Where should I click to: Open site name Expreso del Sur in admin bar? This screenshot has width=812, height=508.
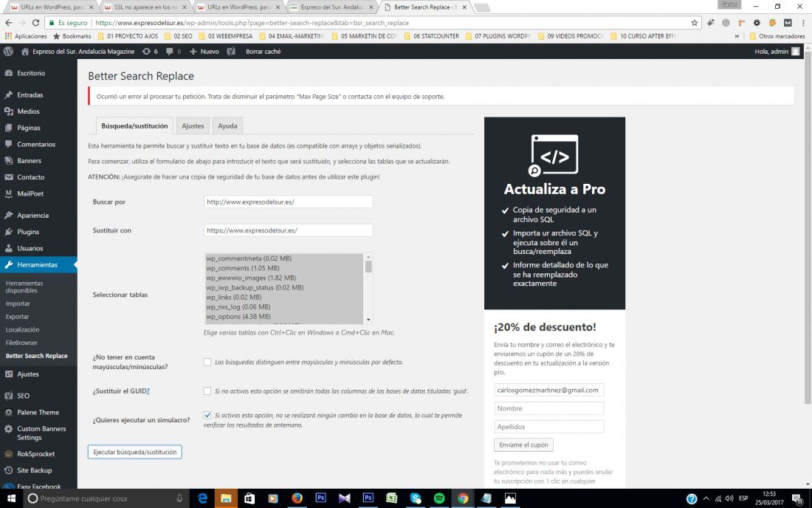[78, 51]
